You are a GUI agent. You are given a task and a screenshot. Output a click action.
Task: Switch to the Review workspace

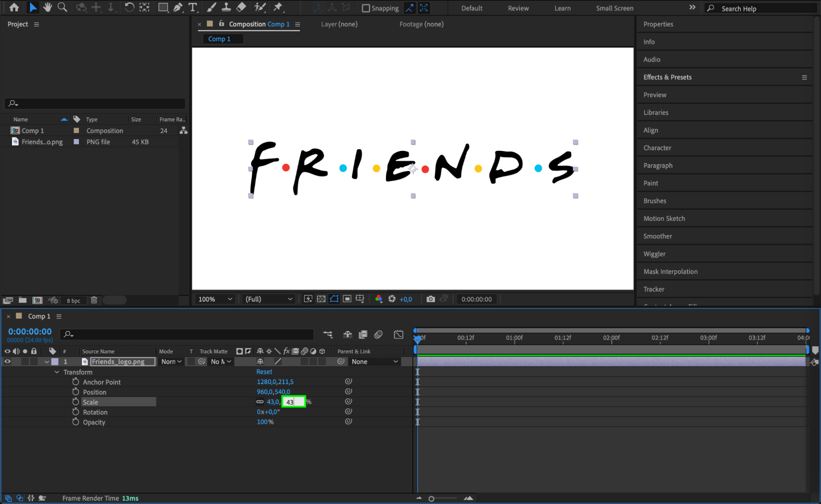click(x=518, y=8)
